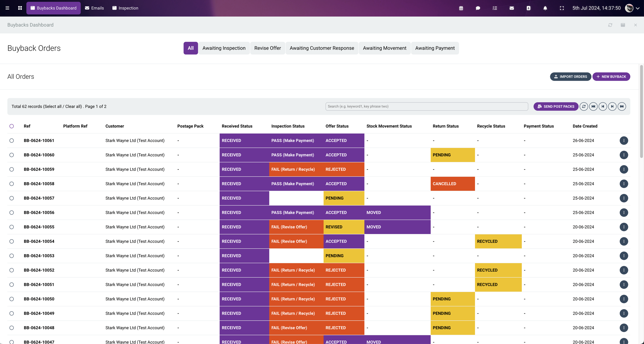
Task: Toggle fullscreen mode icon
Action: click(562, 8)
